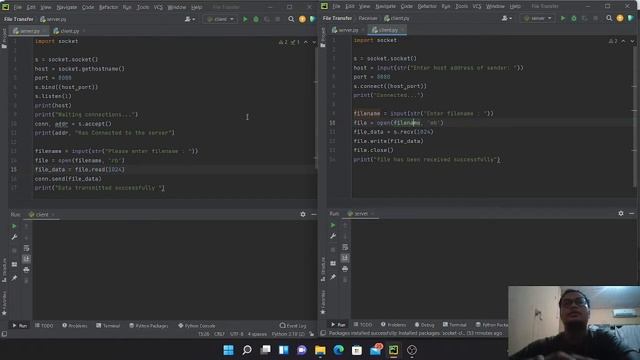Open the user account dropdown in left window

click(190, 19)
